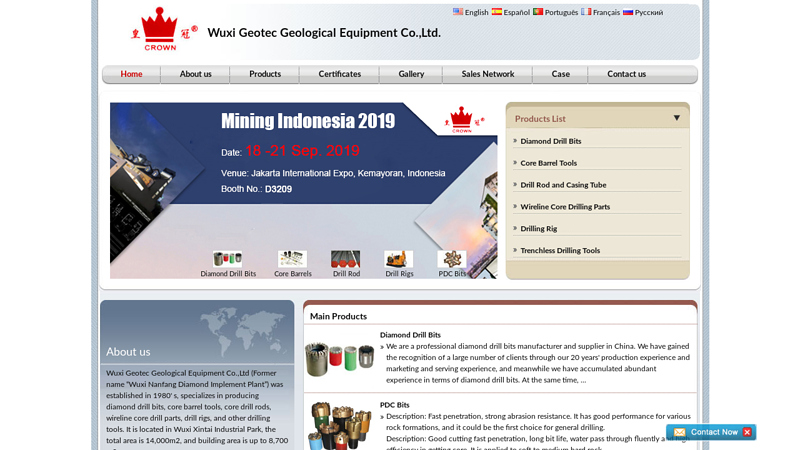Viewport: 800px width, 450px height.
Task: Click the PDC Bits banner thumbnail
Action: click(452, 259)
